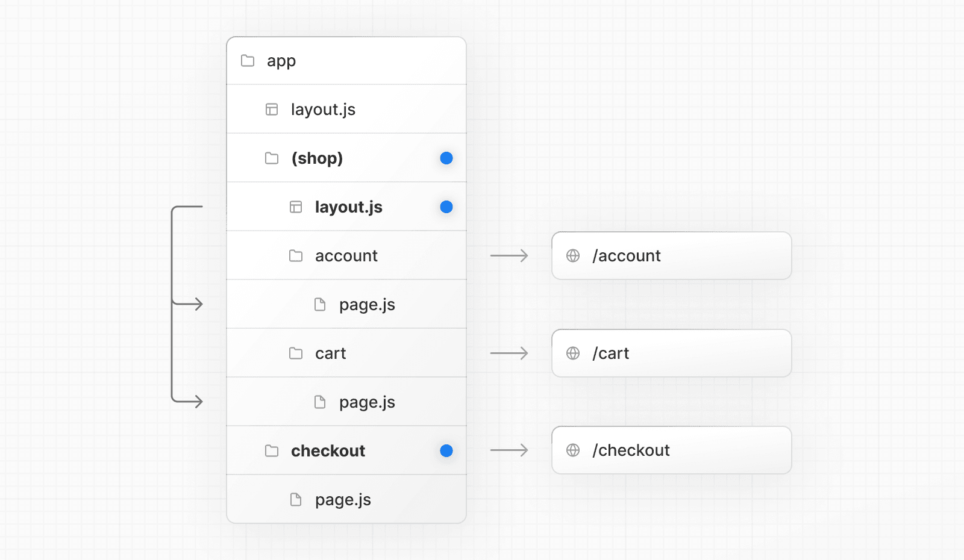Viewport: 964px width, 560px height.
Task: Click the /cart route label
Action: click(612, 353)
